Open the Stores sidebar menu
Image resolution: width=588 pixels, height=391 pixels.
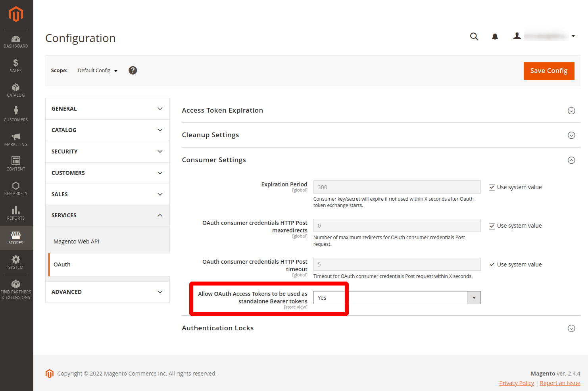(x=16, y=238)
